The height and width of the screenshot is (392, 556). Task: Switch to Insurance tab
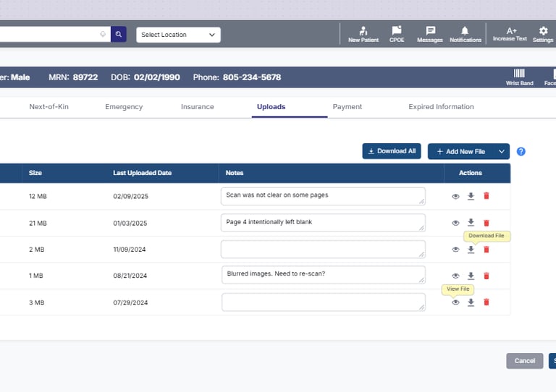(x=197, y=106)
